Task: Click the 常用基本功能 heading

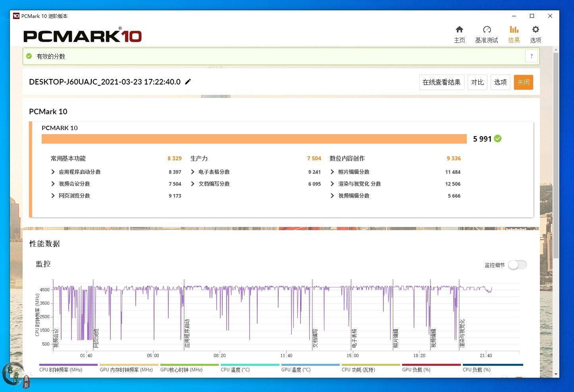Action: tap(68, 158)
